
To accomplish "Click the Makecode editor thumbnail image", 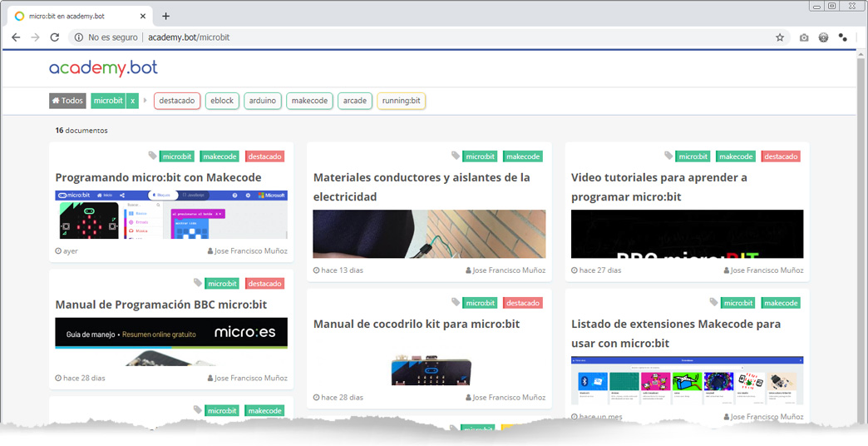I will coord(171,215).
